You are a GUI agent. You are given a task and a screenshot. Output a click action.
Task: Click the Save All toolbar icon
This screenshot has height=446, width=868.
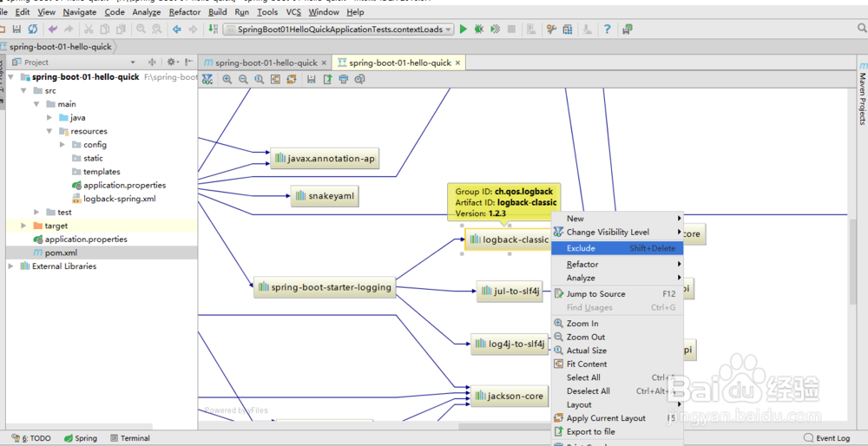[17, 30]
